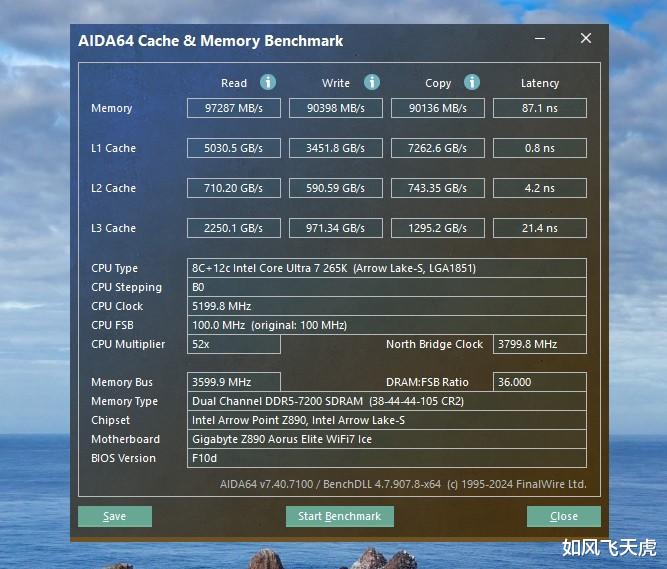Select L1 Cache read value 5030.5 GB/s

pos(234,148)
